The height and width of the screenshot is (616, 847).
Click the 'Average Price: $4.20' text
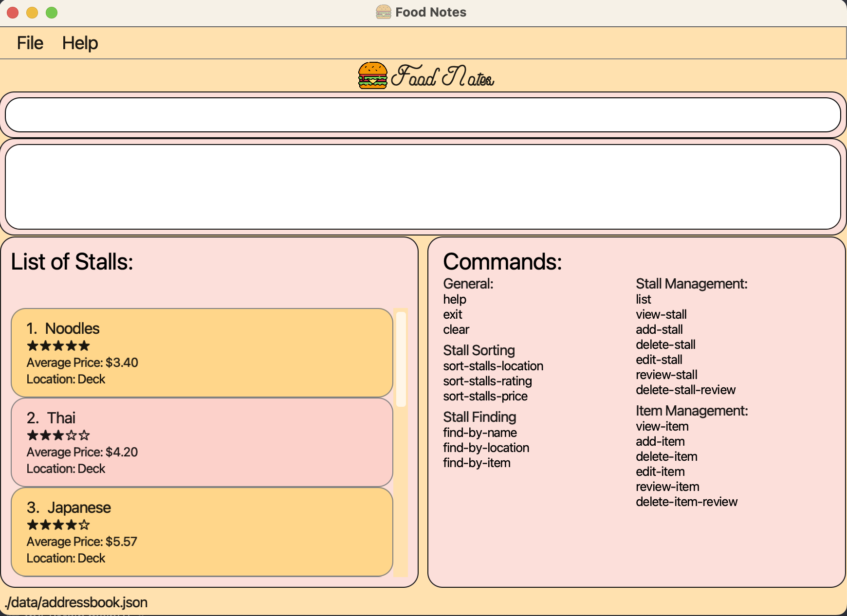click(x=82, y=452)
